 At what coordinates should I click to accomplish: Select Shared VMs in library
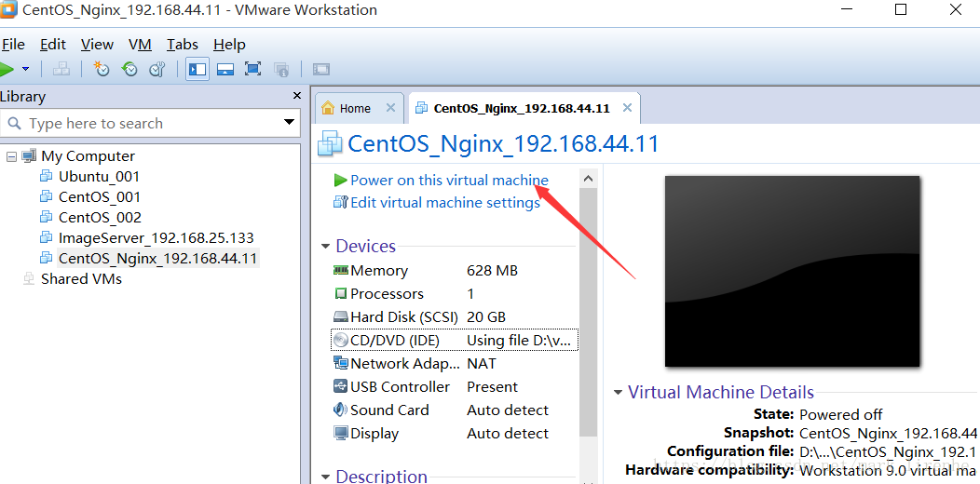pyautogui.click(x=81, y=278)
